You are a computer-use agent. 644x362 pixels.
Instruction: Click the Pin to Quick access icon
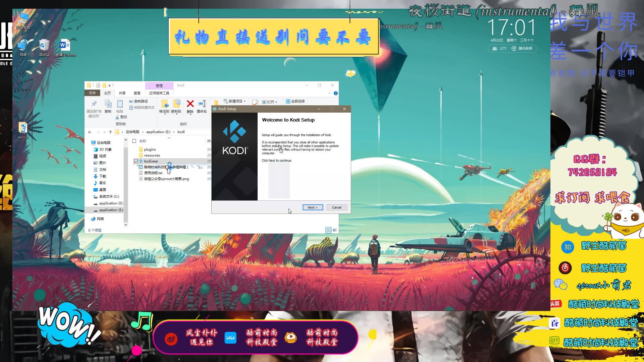click(x=94, y=104)
